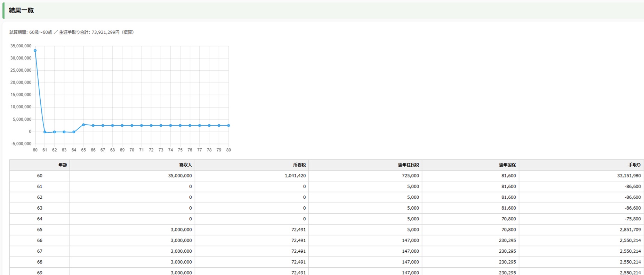Viewport: 644px width, 275px height.
Task: Click the chart data point at age 60
Action: coord(35,51)
